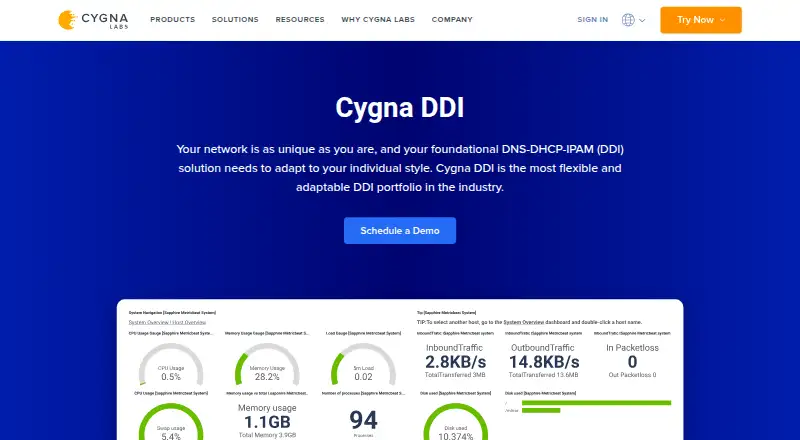
Task: Click the Memory usage 1.1GB value
Action: [267, 422]
